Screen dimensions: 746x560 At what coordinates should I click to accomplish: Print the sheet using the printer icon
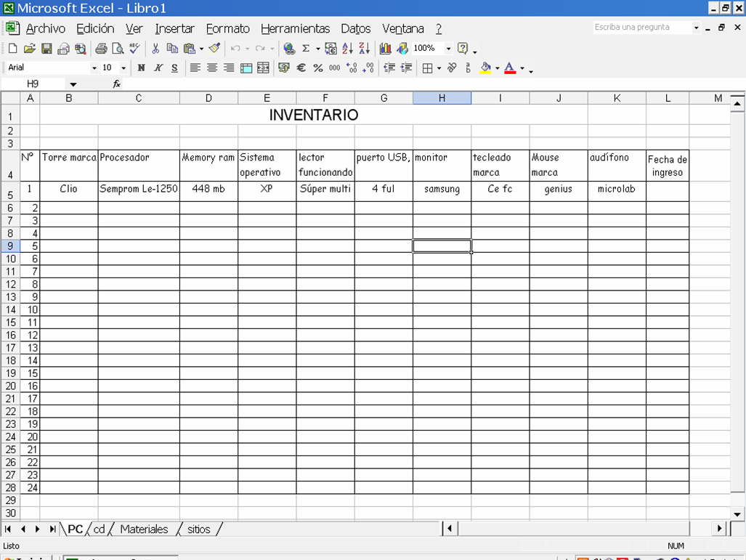click(x=101, y=49)
